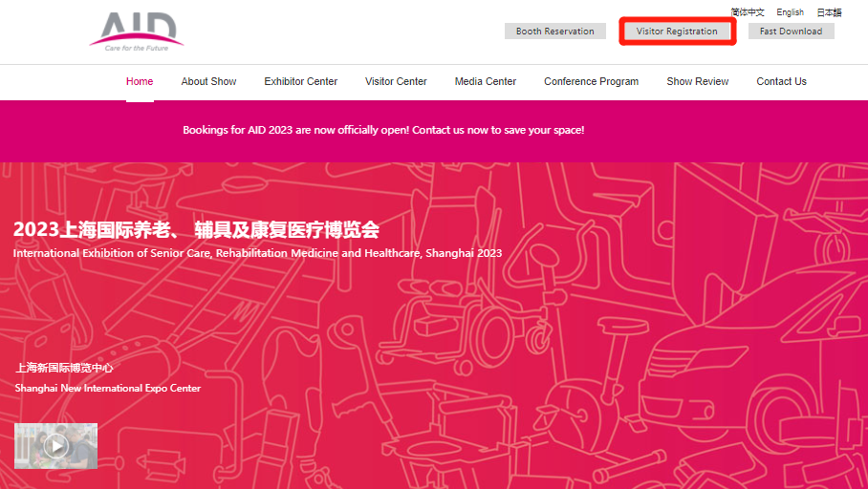The height and width of the screenshot is (489, 868).
Task: Open Booth Reservation
Action: pyautogui.click(x=555, y=31)
